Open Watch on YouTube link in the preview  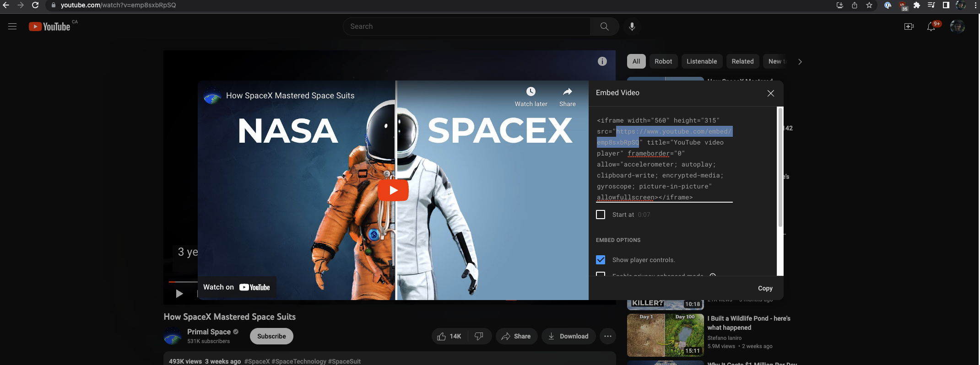click(237, 287)
